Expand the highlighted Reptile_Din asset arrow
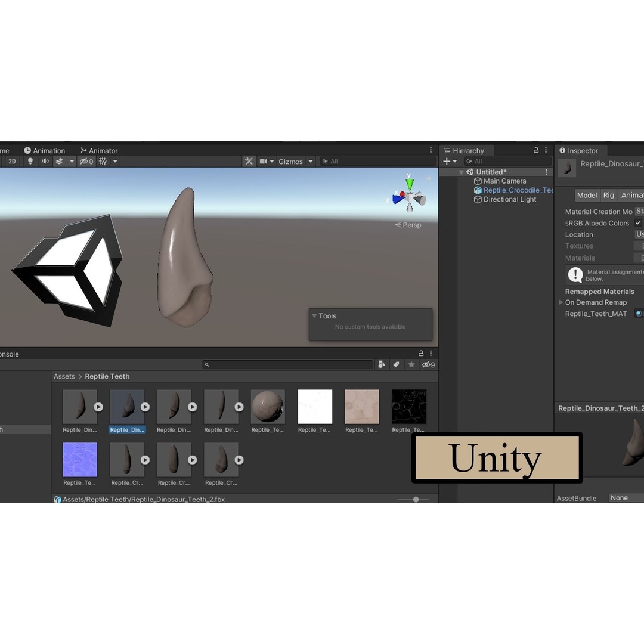This screenshot has height=644, width=644. 145,407
